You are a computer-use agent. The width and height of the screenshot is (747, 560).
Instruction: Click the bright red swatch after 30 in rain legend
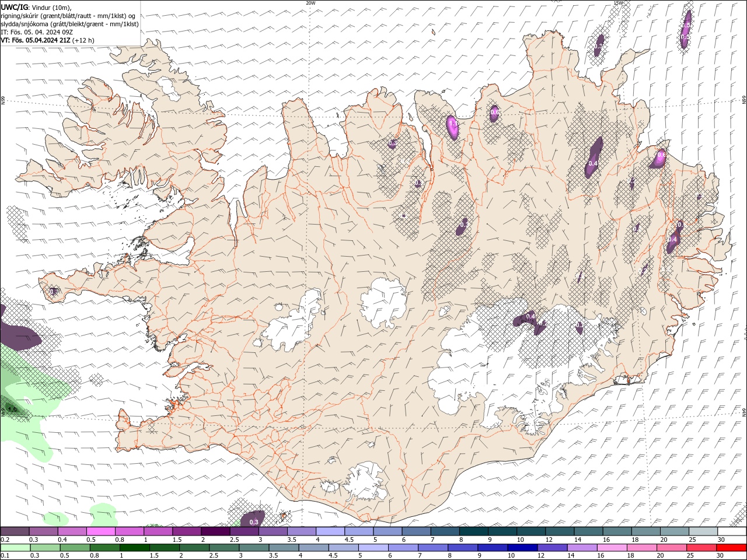click(x=731, y=548)
